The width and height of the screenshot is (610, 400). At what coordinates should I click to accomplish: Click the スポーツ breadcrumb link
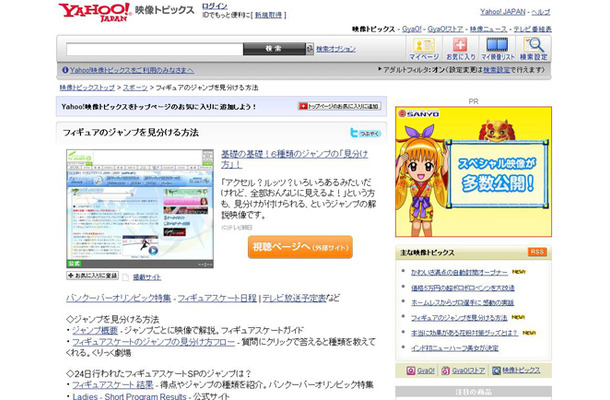point(135,88)
